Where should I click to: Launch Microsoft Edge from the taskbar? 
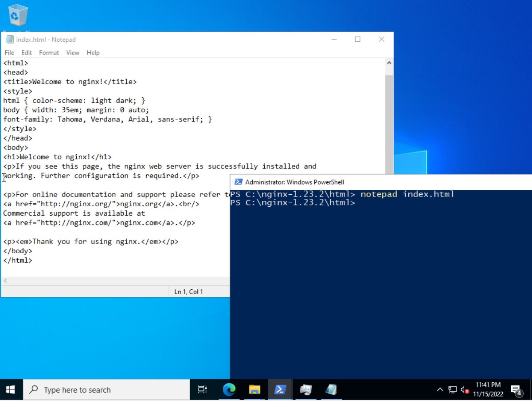coord(229,389)
